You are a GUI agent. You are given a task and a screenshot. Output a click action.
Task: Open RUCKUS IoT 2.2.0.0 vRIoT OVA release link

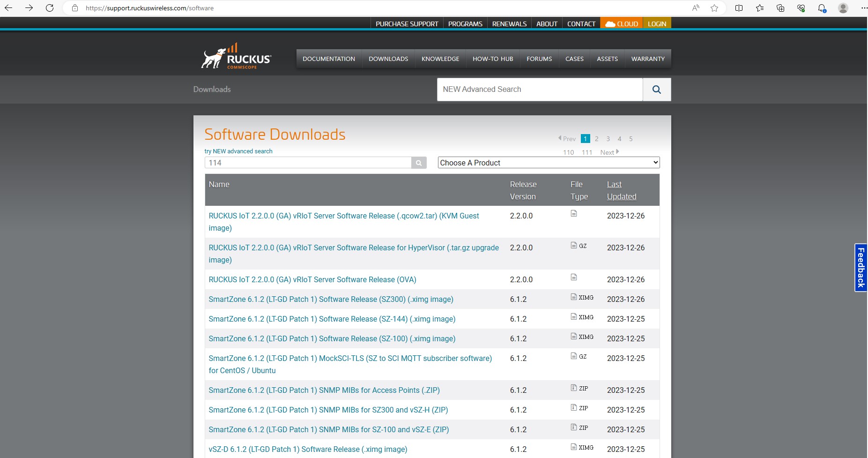(312, 279)
